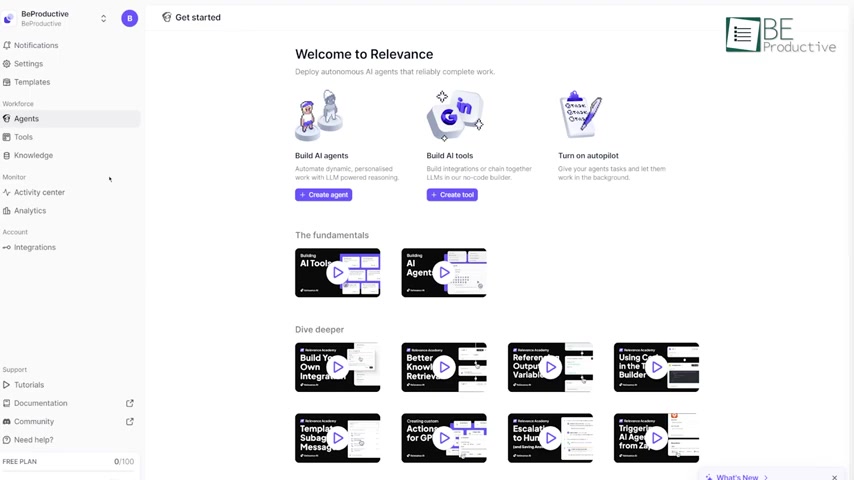Click the Community Discord icon
The image size is (854, 480).
(7, 422)
